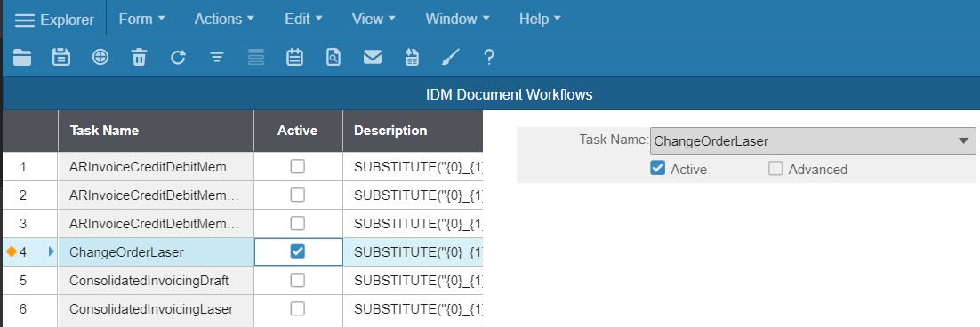
Task: Click Description cell of ConsolidatedInvoicingDraft row
Action: [x=413, y=280]
